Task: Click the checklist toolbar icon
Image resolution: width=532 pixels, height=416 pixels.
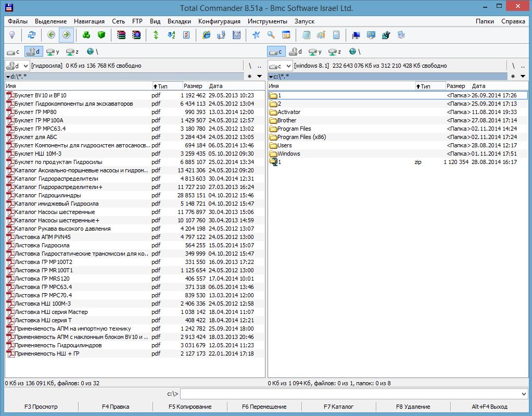Action: [186, 35]
